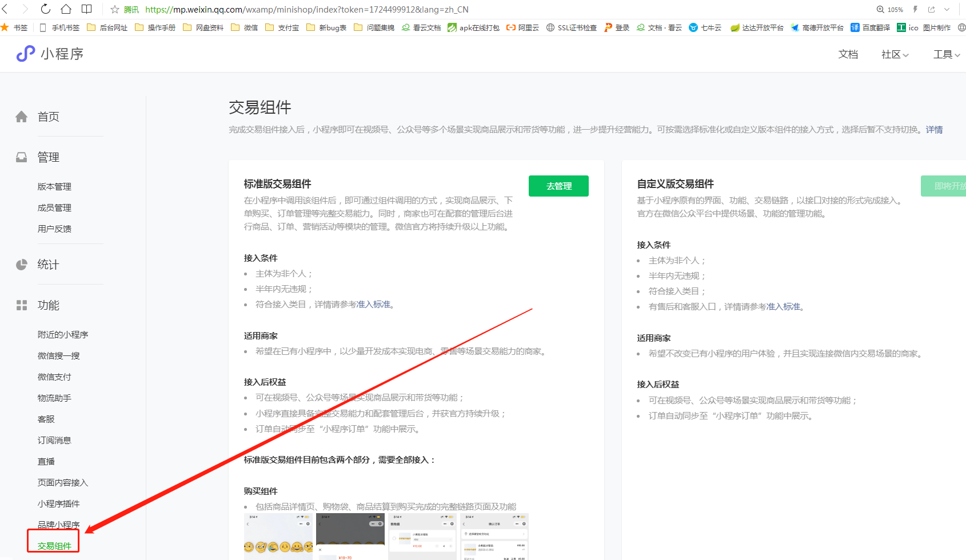Image resolution: width=966 pixels, height=560 pixels.
Task: Open the 操作手册 bookmark folder
Action: coord(155,27)
